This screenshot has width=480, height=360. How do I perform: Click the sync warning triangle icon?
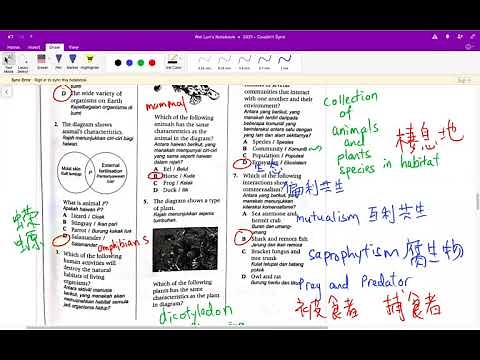pyautogui.click(x=435, y=37)
